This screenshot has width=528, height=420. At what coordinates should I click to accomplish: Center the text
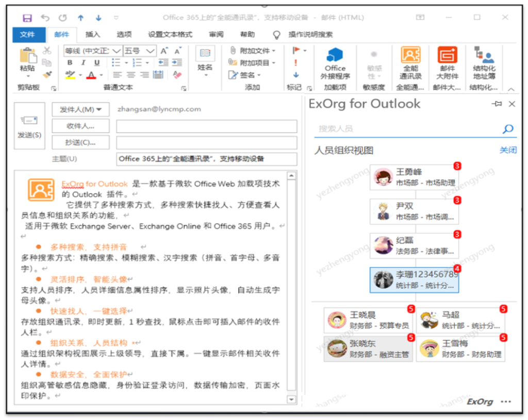[130, 75]
